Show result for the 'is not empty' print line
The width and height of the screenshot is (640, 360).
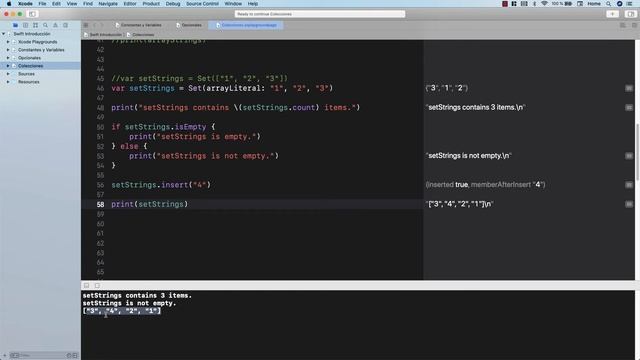click(x=629, y=156)
